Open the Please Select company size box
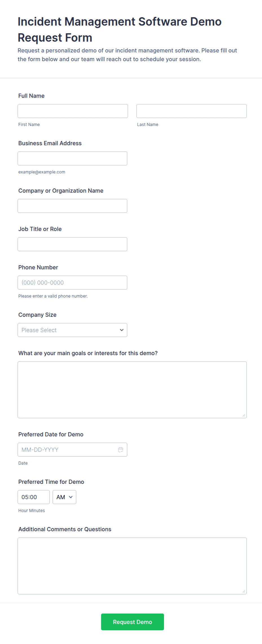This screenshot has width=262, height=644. [72, 330]
